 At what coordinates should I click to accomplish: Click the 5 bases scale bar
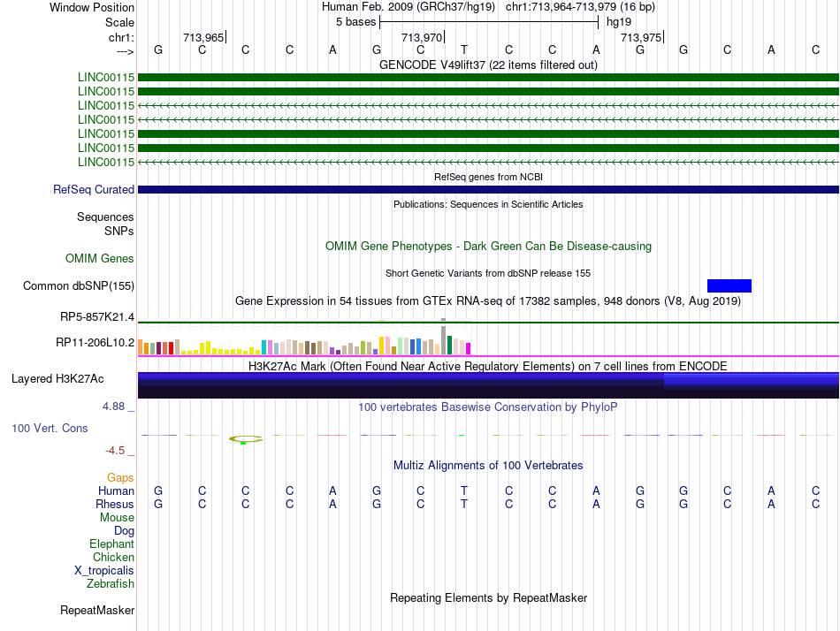(x=489, y=22)
